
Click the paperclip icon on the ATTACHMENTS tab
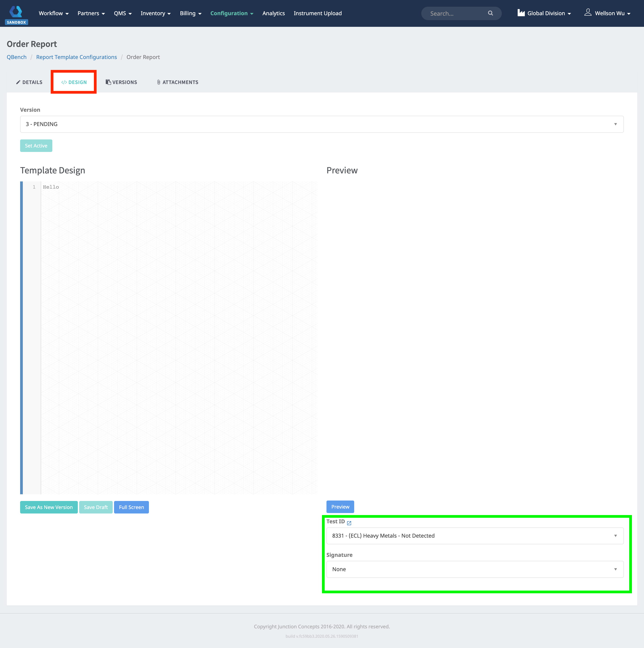pyautogui.click(x=159, y=82)
